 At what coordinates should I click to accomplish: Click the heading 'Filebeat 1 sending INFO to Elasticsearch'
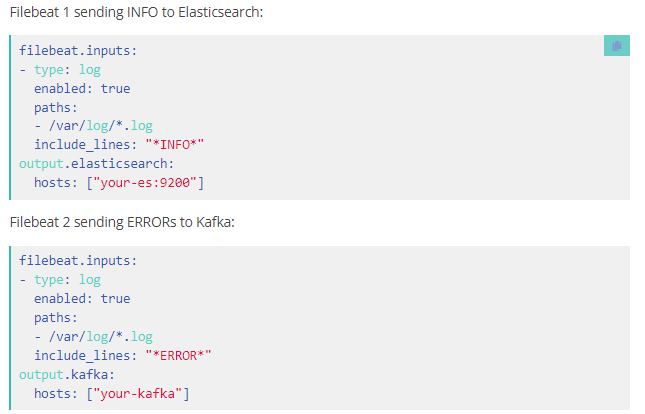tap(136, 12)
